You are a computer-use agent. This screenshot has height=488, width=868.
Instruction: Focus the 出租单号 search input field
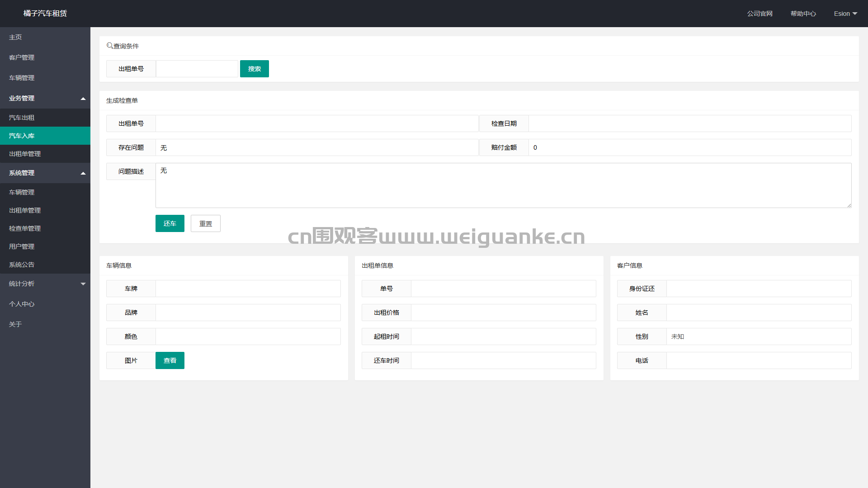click(x=197, y=69)
